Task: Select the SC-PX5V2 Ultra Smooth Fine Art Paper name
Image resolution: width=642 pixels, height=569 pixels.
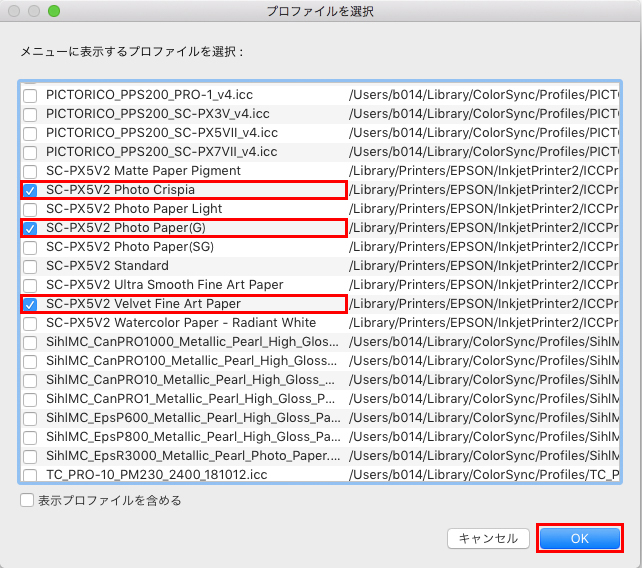Action: click(x=165, y=285)
